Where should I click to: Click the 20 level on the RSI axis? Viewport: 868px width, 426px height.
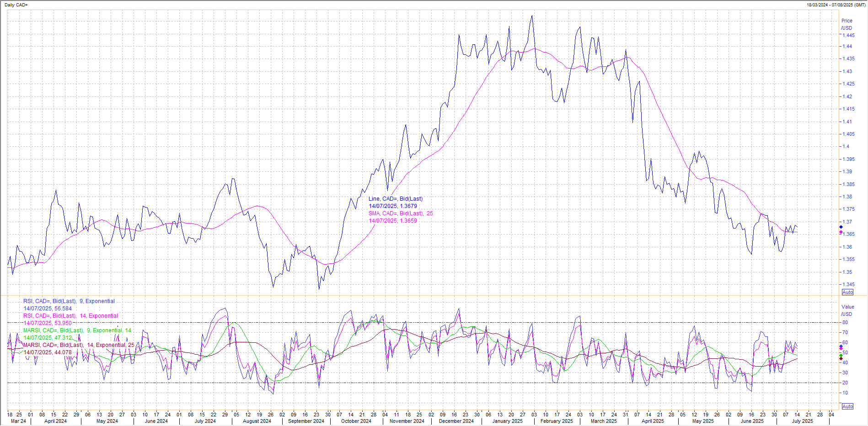click(845, 383)
